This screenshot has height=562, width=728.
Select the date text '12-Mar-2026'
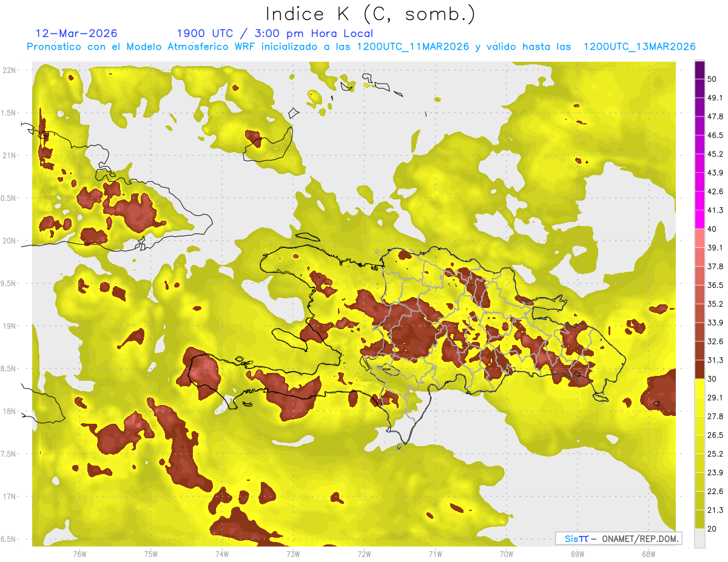tap(76, 33)
